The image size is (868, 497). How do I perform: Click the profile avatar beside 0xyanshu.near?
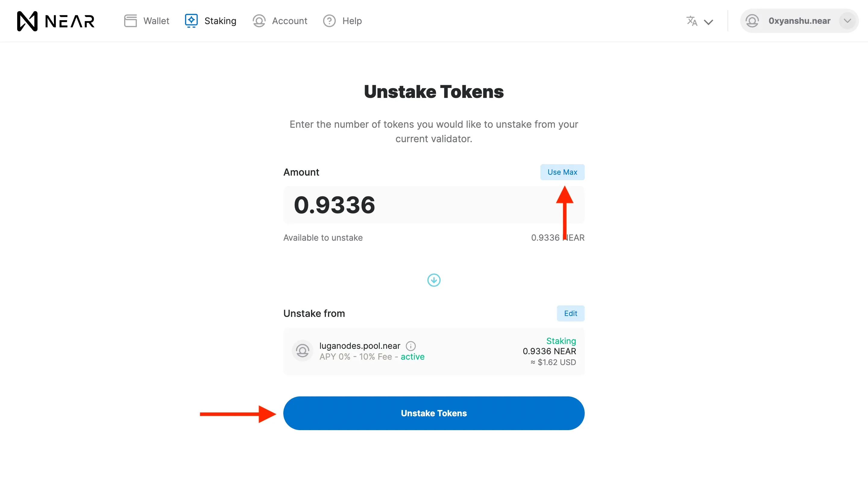click(x=752, y=21)
